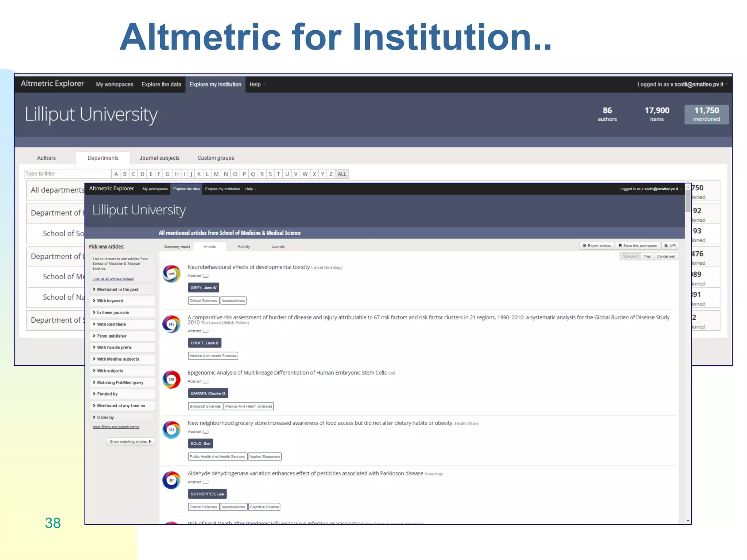Click the '17,900 items' stat
The width and height of the screenshot is (747, 560).
click(x=657, y=114)
